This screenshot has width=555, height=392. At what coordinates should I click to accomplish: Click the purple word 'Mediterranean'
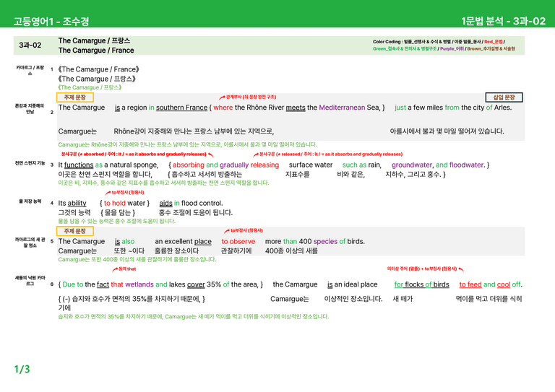[342, 108]
